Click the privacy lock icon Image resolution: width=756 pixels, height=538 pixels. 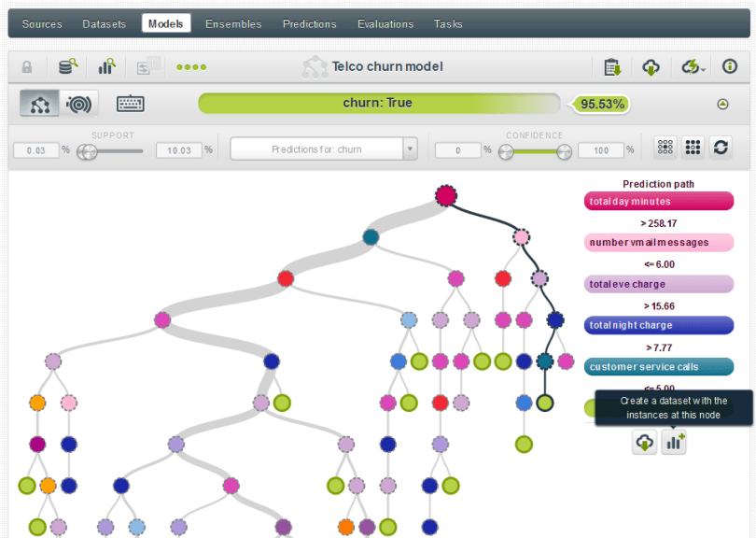click(x=27, y=66)
